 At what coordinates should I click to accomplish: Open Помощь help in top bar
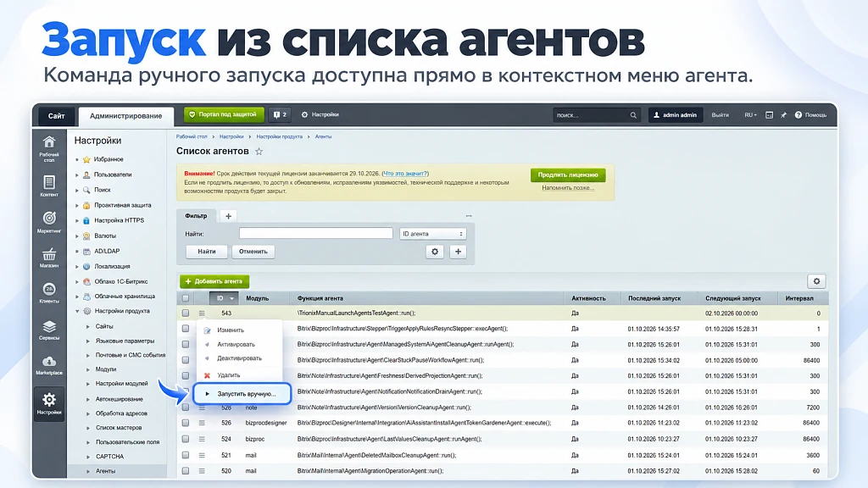click(x=810, y=115)
